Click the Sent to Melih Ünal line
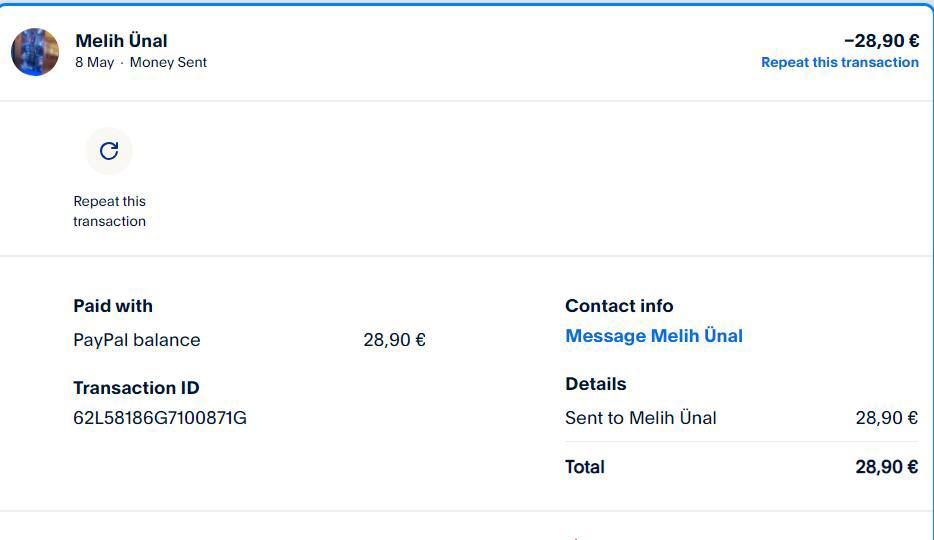 pyautogui.click(x=641, y=418)
